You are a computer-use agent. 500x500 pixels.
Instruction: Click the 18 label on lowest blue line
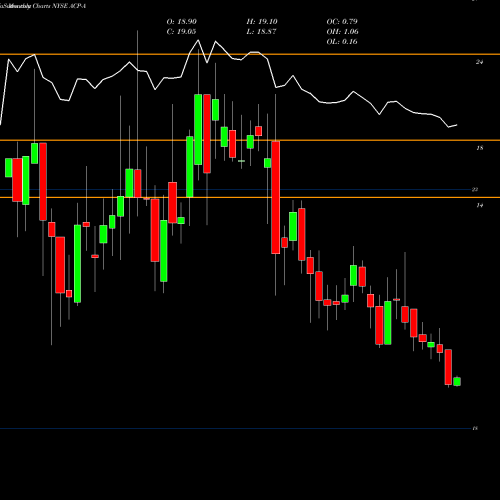[x=475, y=428]
